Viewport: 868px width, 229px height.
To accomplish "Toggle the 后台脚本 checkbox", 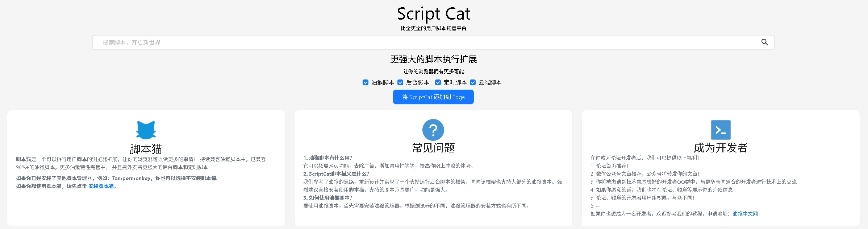I will tap(400, 82).
